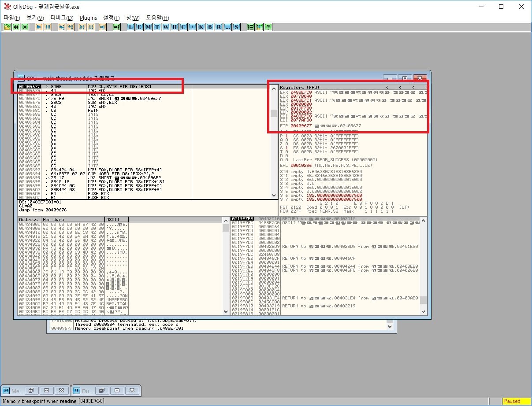
Task: Pause execution with the pause toolbar icon
Action: (48, 27)
